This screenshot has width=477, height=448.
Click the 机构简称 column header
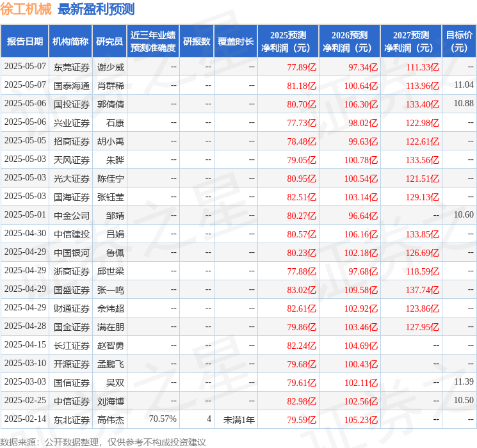tap(70, 42)
